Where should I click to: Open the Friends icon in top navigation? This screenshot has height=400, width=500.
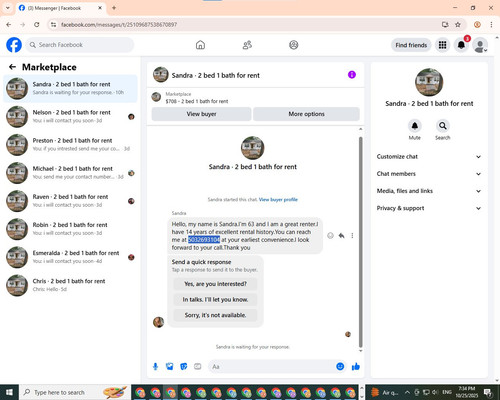tap(247, 45)
